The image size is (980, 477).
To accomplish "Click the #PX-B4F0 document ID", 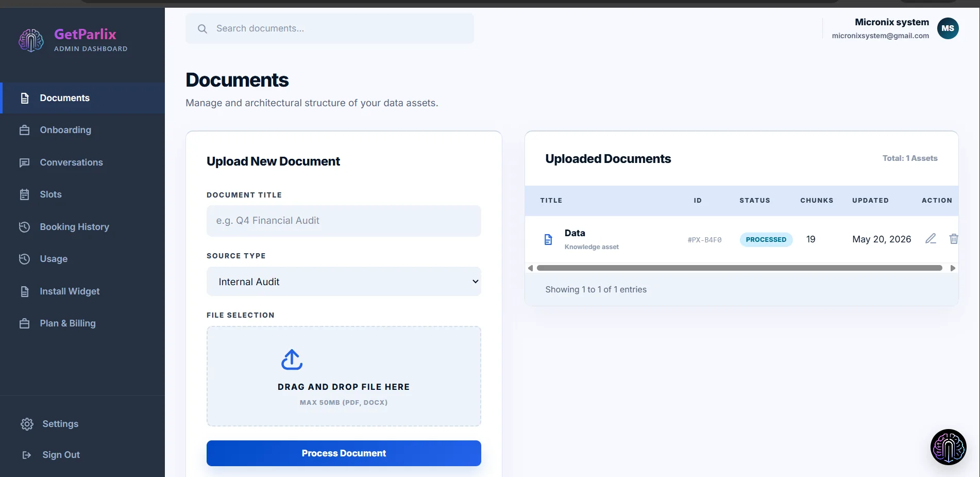I will click(x=704, y=240).
